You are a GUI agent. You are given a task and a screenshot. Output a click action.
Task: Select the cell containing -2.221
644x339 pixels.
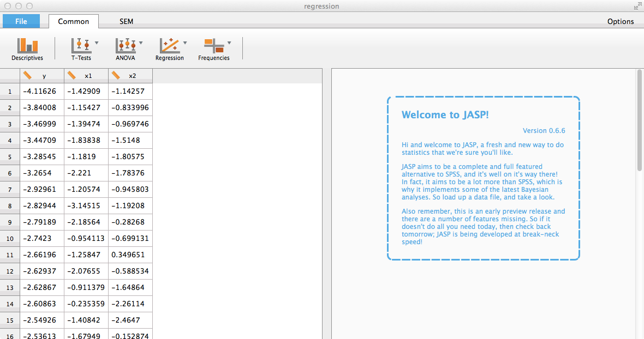click(86, 173)
